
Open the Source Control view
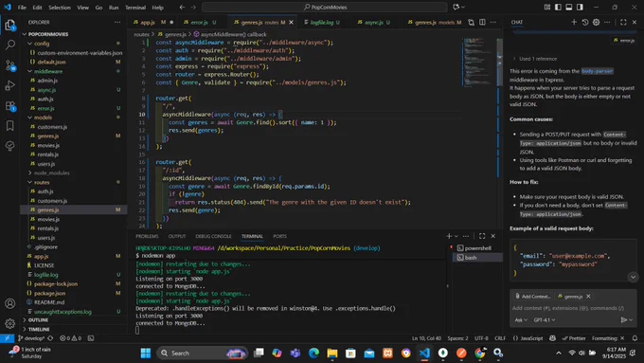pos(9,65)
